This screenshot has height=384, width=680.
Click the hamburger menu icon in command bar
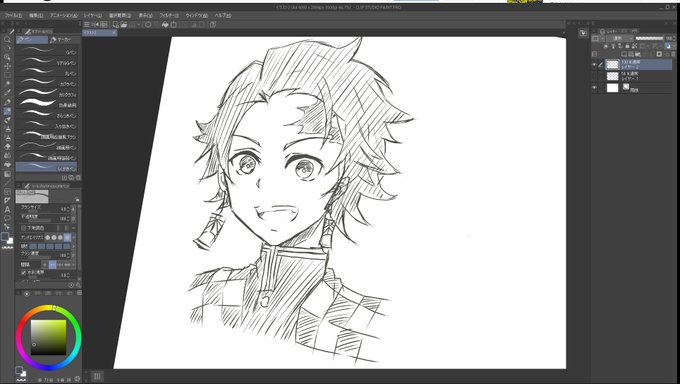(x=86, y=24)
